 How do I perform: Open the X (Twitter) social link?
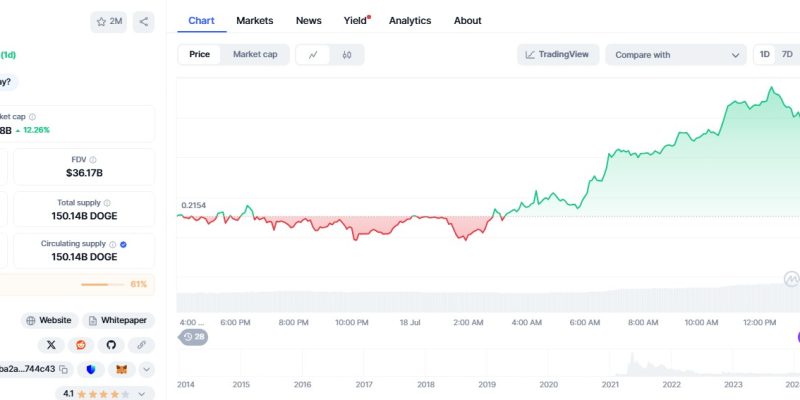51,345
